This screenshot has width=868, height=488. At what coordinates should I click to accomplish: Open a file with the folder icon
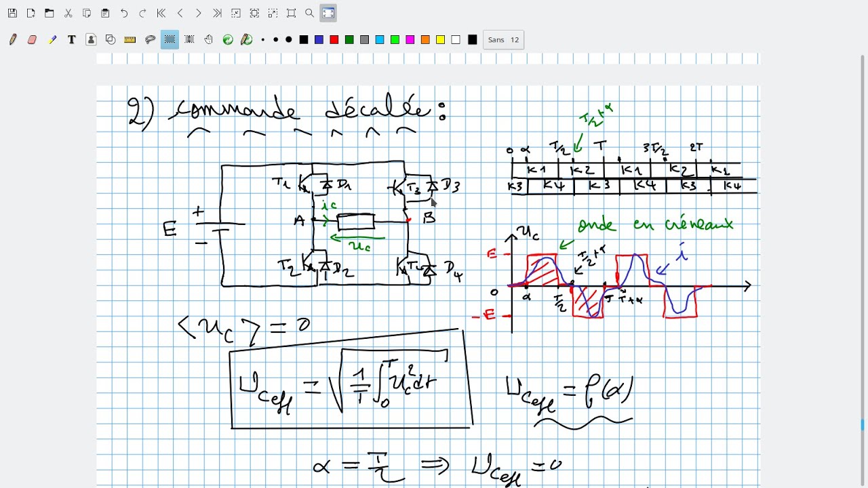click(50, 13)
